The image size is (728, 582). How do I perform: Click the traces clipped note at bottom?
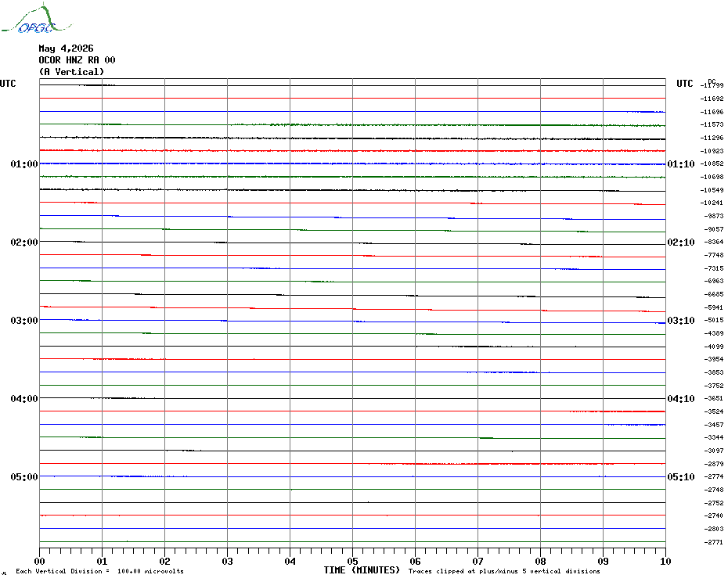click(504, 571)
